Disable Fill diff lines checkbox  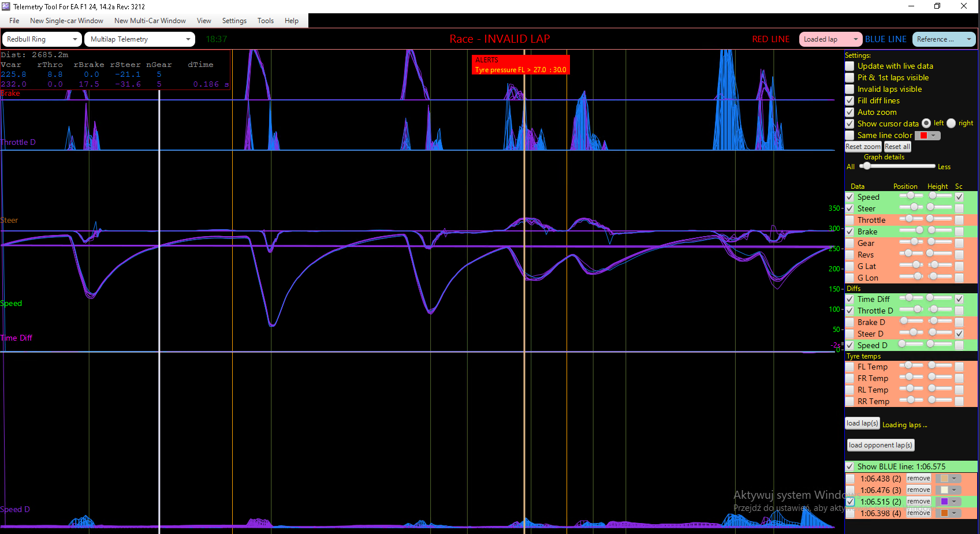(x=849, y=101)
